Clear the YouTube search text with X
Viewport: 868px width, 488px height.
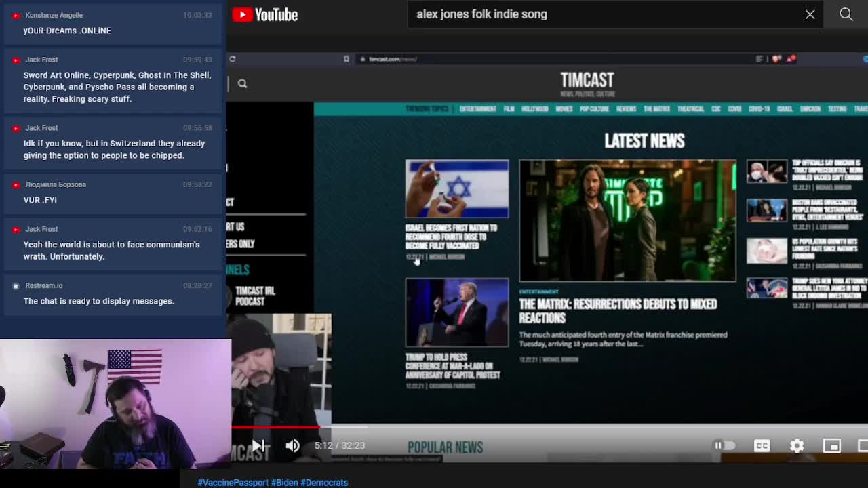point(810,14)
